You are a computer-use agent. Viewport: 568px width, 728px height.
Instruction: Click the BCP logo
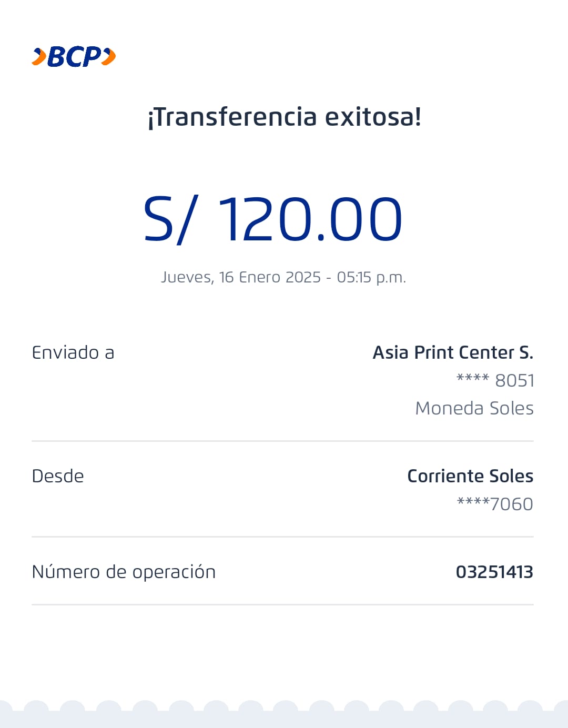pyautogui.click(x=74, y=57)
